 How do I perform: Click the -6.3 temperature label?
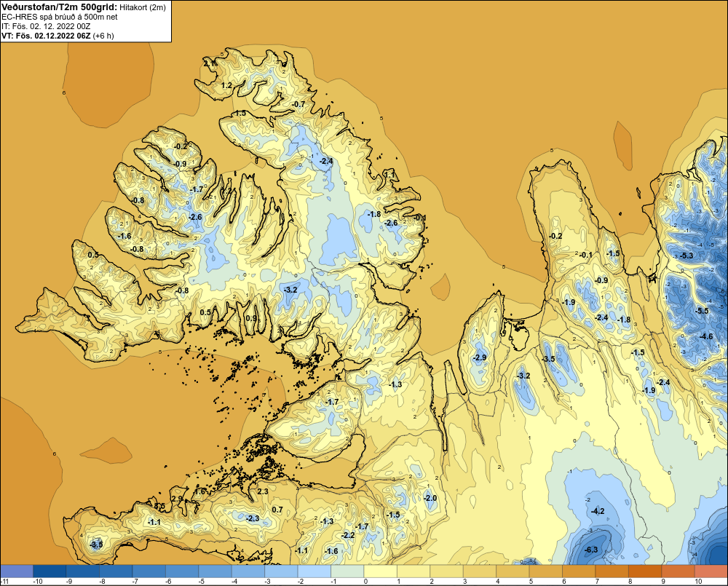(591, 550)
